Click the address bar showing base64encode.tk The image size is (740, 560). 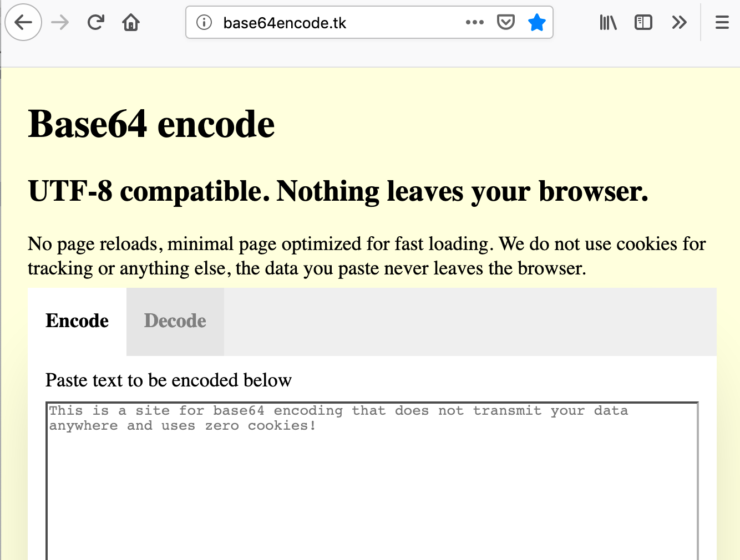333,23
